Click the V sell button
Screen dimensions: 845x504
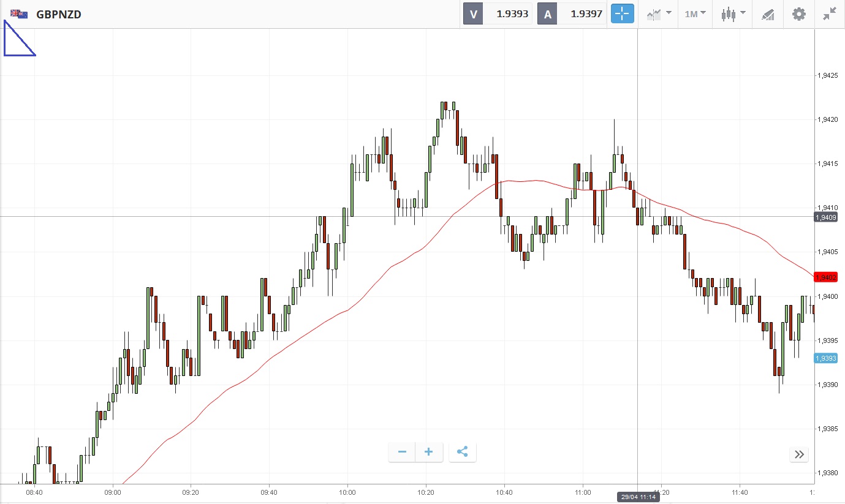pos(473,13)
